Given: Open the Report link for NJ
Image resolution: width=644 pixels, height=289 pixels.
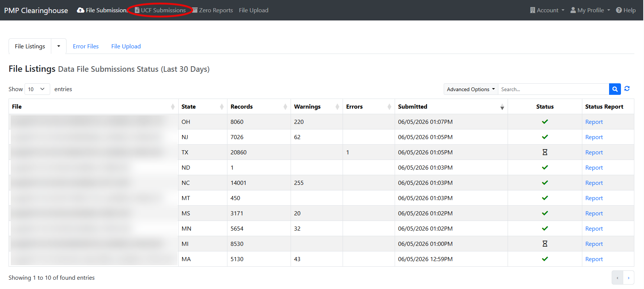Looking at the screenshot, I should [594, 137].
